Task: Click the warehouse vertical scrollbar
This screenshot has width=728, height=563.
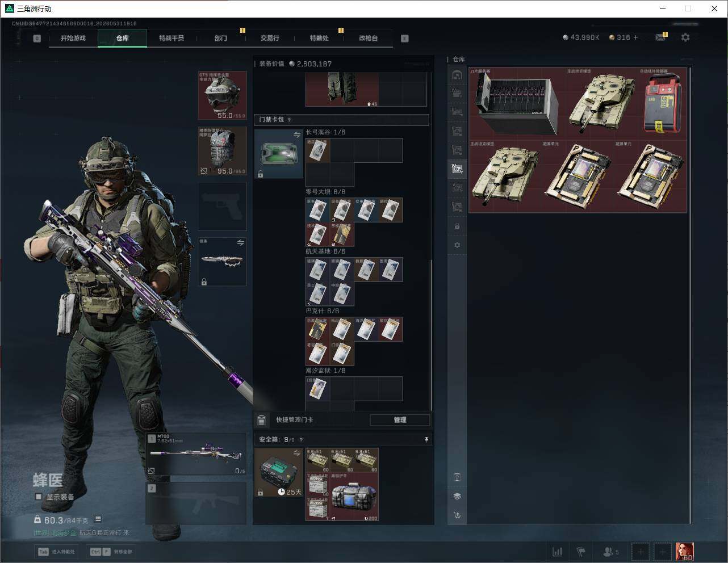Action: 691,295
